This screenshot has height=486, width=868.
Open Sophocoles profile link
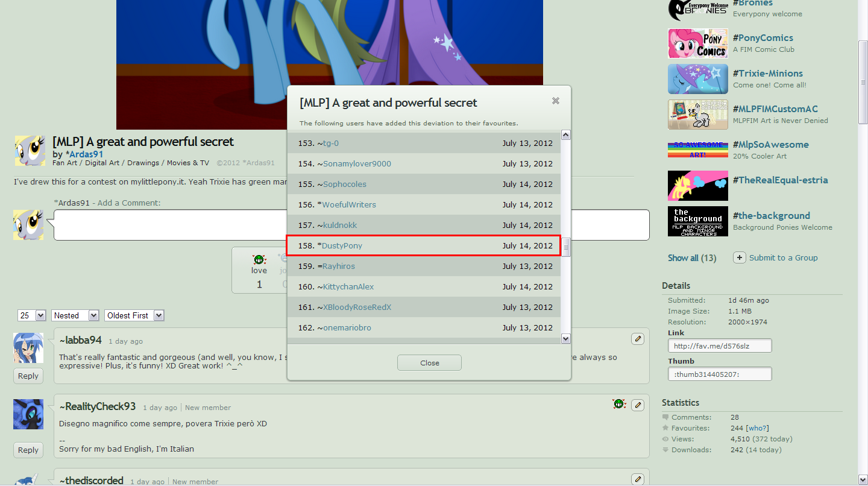click(x=345, y=184)
